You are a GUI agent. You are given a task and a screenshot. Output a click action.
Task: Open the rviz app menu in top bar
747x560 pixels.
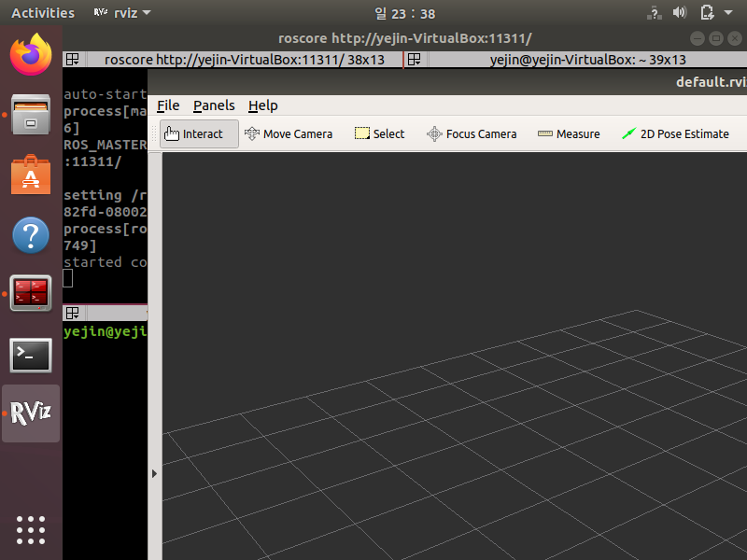[x=122, y=13]
